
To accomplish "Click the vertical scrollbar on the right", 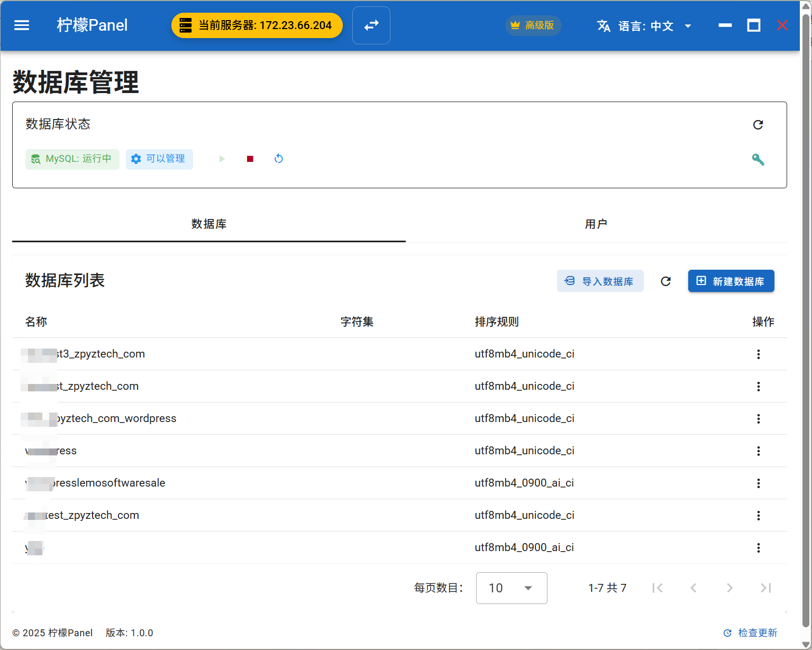I will click(x=806, y=317).
